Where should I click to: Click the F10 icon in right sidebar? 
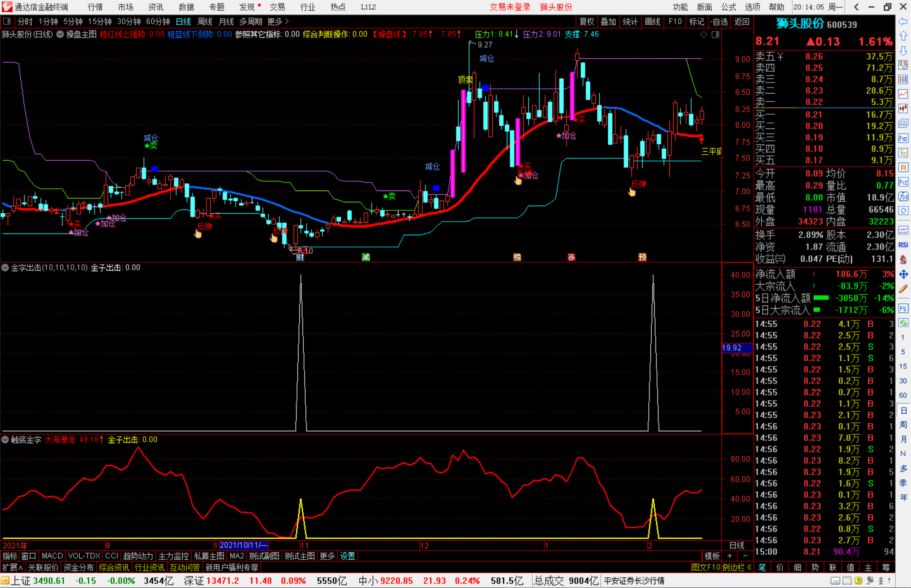pos(903,138)
